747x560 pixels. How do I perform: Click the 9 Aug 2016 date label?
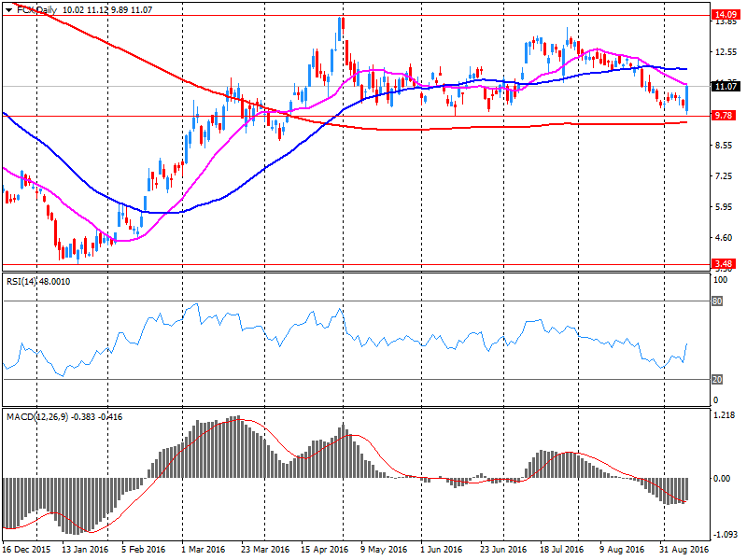(622, 549)
